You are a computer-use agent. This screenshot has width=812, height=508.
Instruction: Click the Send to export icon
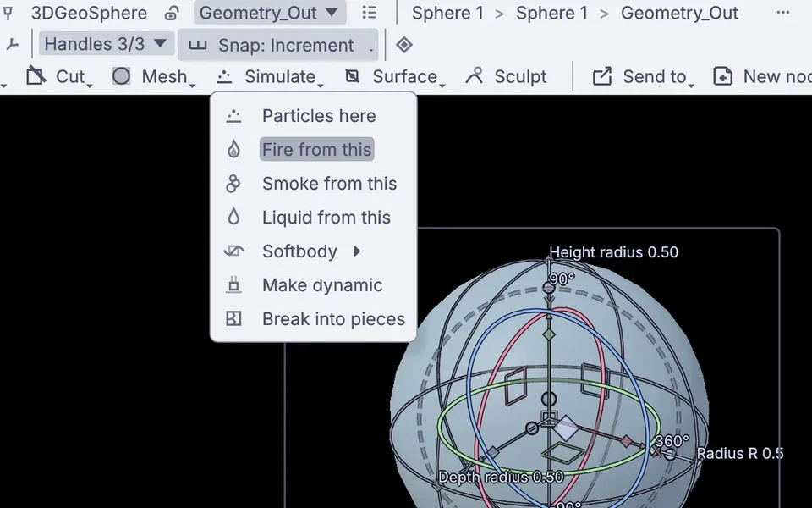pyautogui.click(x=602, y=76)
